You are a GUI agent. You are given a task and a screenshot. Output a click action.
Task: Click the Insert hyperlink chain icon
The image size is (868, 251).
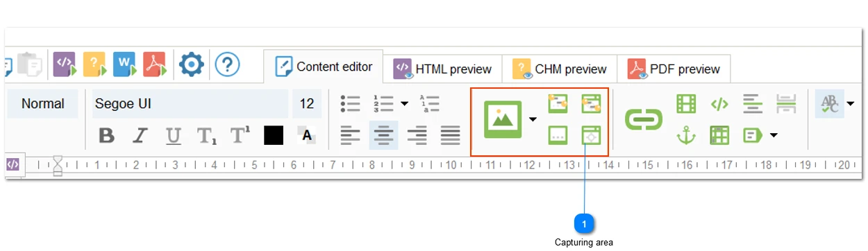pyautogui.click(x=644, y=119)
